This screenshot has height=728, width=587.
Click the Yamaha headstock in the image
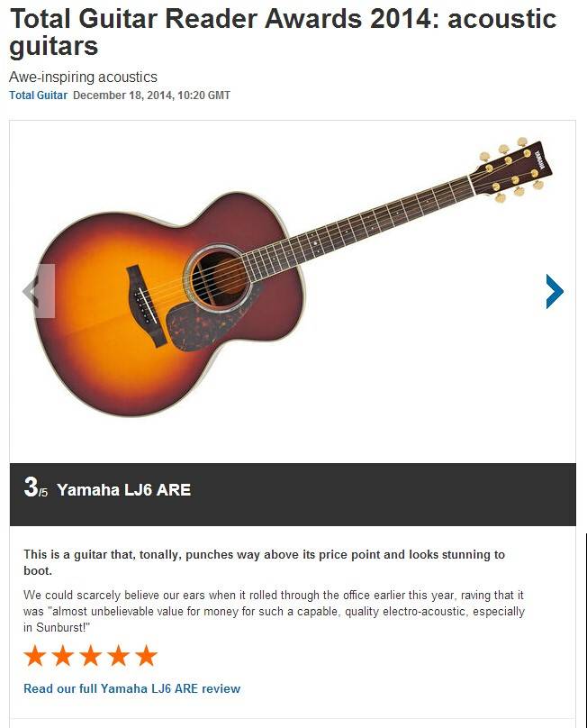tap(515, 168)
